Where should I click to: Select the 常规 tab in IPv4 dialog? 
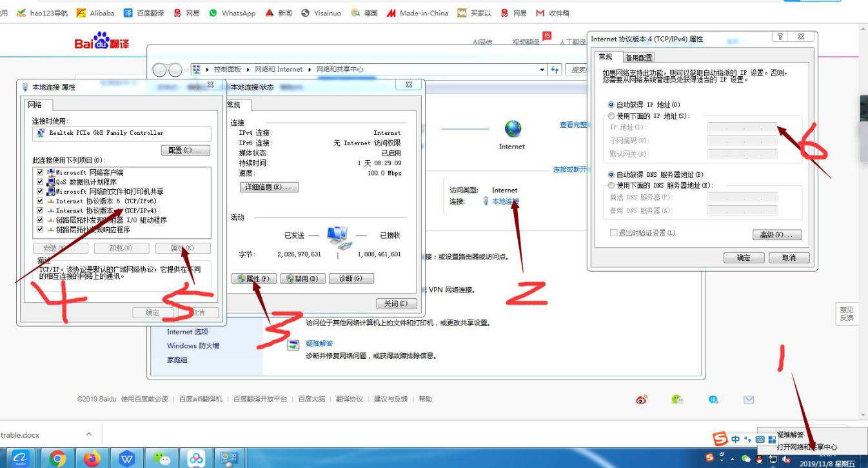click(x=606, y=57)
